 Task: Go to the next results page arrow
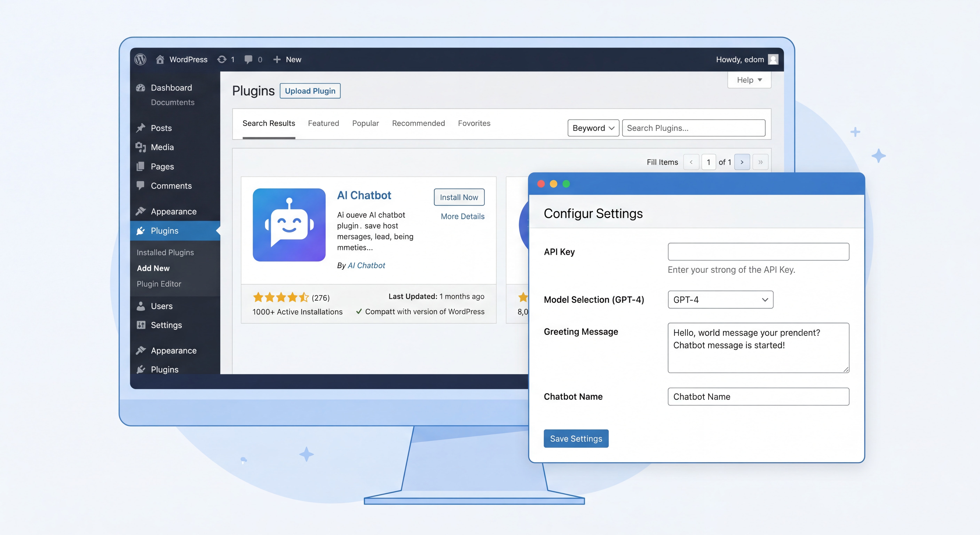742,162
